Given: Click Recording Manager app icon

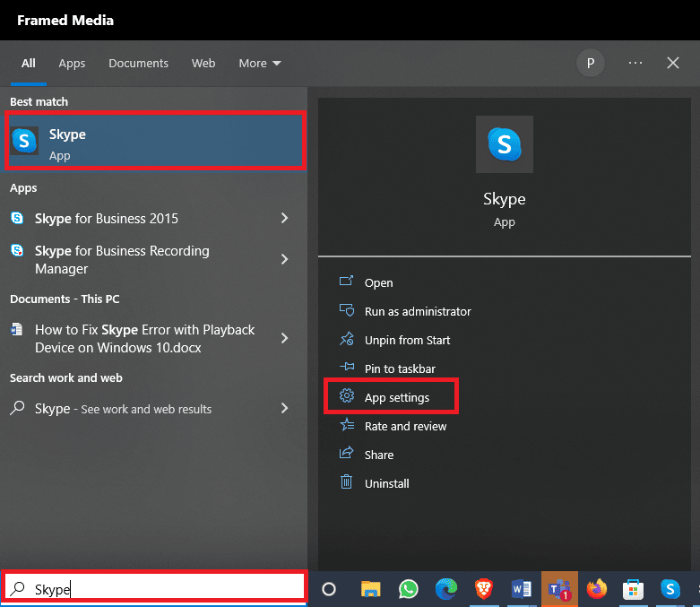Looking at the screenshot, I should (x=17, y=250).
